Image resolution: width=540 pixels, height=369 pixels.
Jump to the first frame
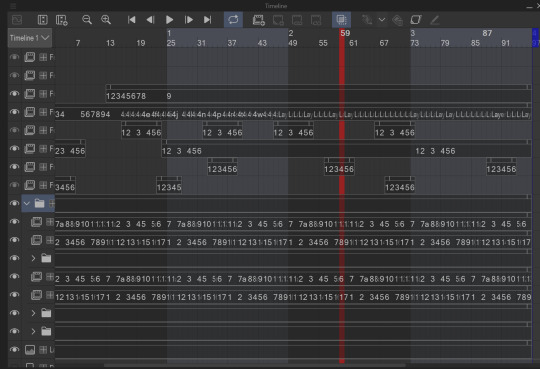[x=132, y=20]
